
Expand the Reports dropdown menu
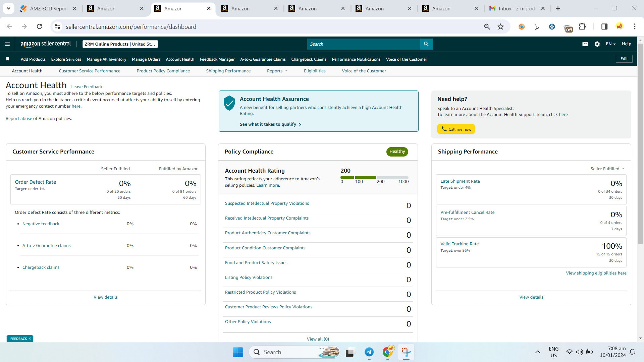click(277, 71)
